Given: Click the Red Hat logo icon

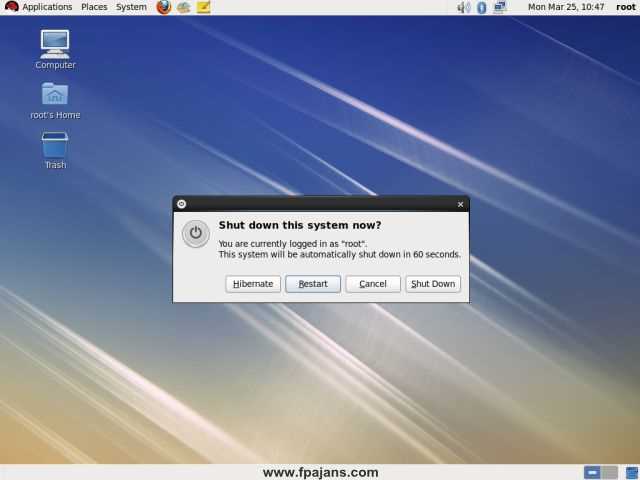Looking at the screenshot, I should (x=11, y=7).
